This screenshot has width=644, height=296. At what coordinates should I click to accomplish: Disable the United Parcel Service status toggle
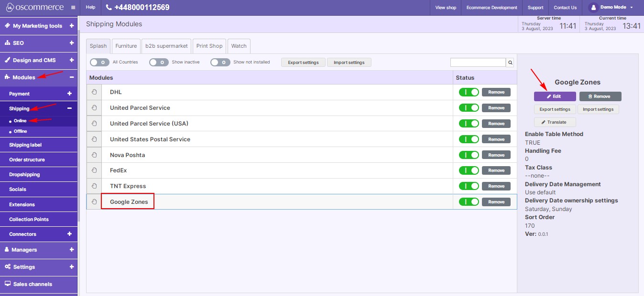pos(469,108)
